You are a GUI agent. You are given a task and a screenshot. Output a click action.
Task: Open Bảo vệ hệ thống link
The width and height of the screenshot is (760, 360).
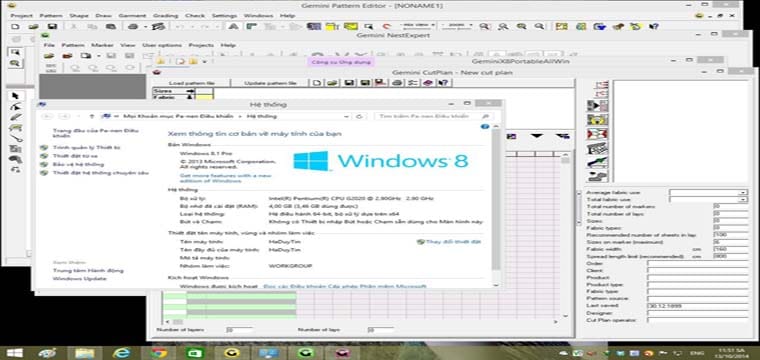coord(78,164)
